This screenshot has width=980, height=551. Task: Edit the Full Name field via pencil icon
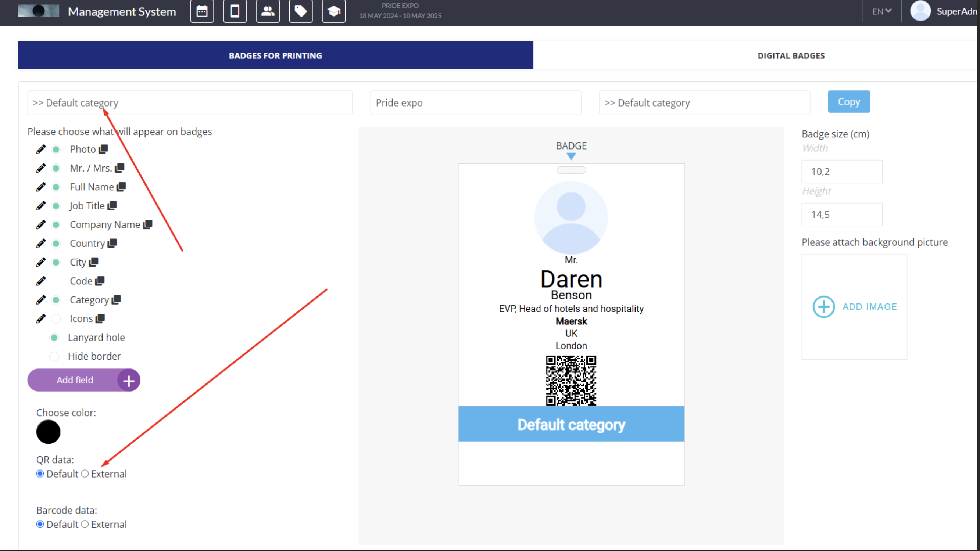point(41,187)
